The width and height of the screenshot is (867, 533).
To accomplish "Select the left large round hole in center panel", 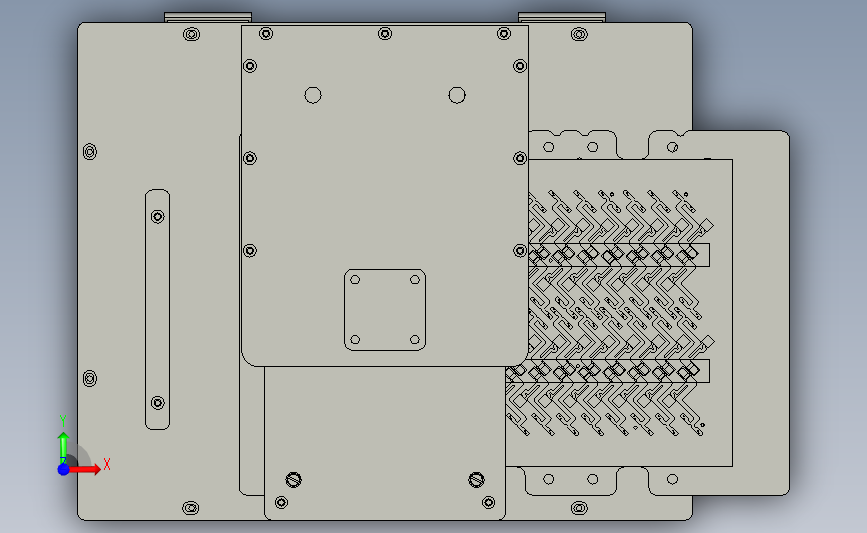I will tap(313, 95).
